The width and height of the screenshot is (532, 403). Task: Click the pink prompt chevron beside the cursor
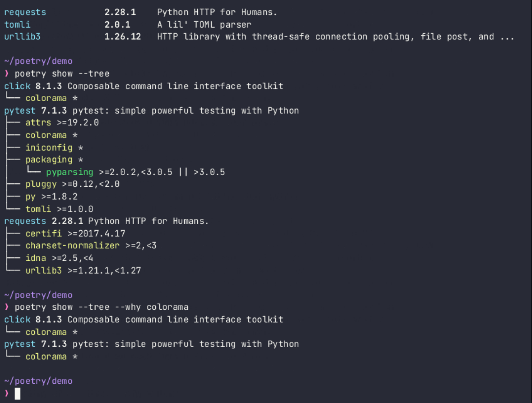(7, 393)
